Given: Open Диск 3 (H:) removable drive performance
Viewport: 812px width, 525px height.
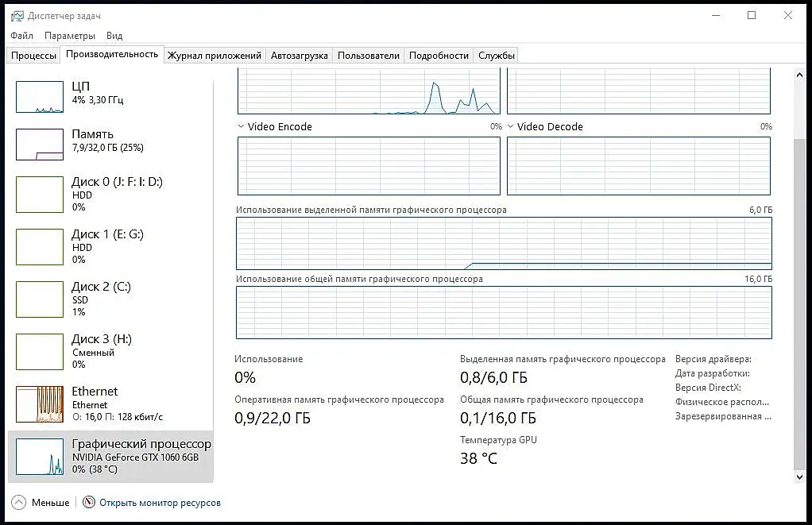Looking at the screenshot, I should coord(110,351).
